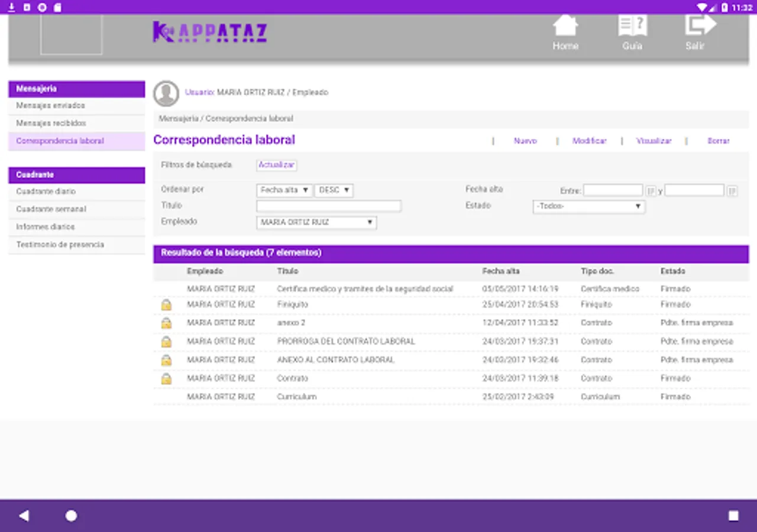Focus the Título search input field
This screenshot has width=757, height=532.
click(x=329, y=206)
